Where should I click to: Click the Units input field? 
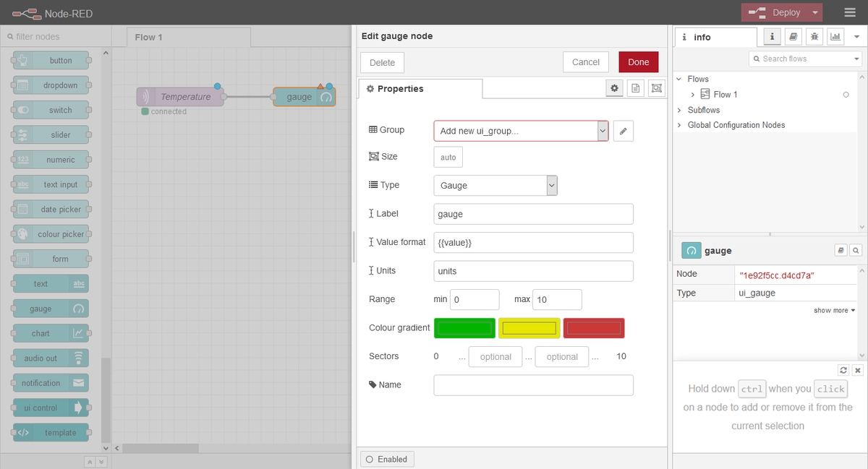[534, 271]
